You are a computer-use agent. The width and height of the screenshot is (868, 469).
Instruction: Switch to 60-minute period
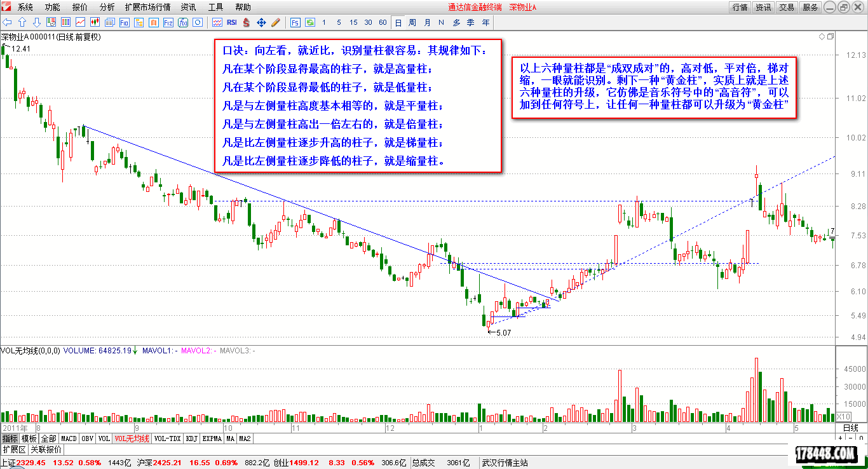click(x=383, y=22)
